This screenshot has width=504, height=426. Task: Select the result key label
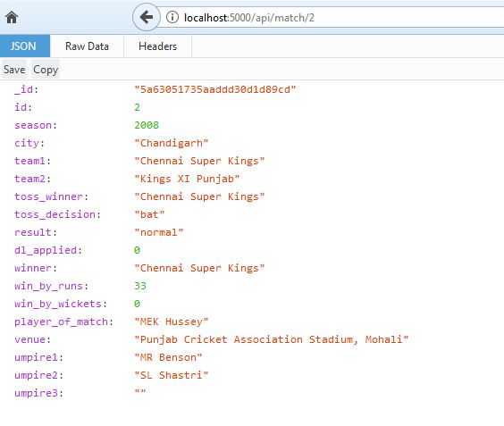point(36,232)
